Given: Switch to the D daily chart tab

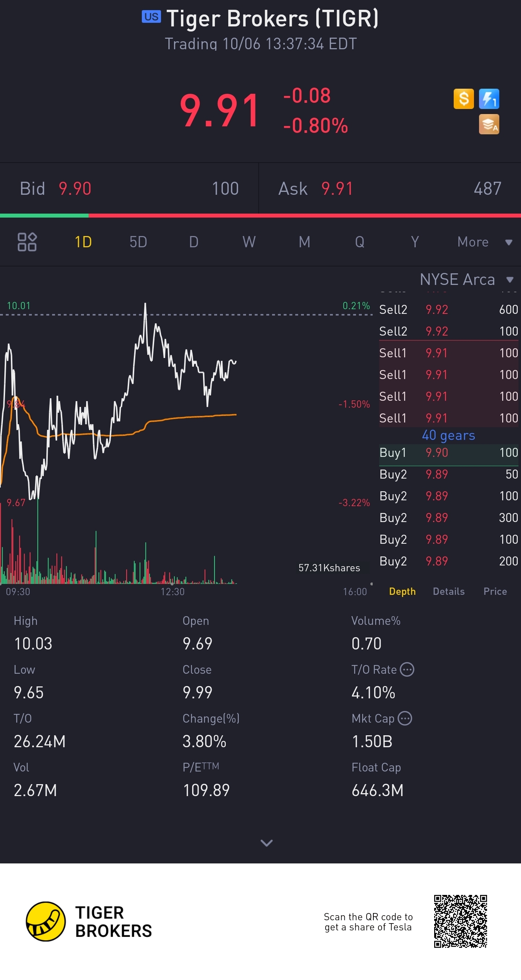Looking at the screenshot, I should point(194,242).
